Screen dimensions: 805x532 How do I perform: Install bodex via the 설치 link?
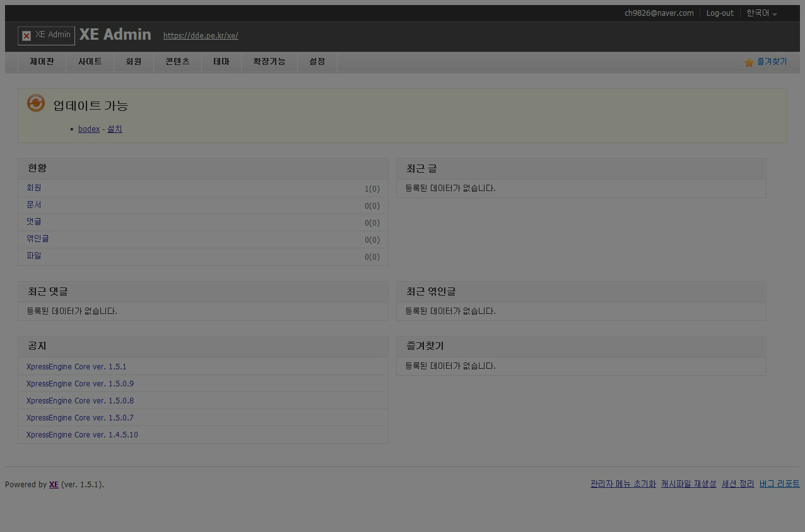[x=114, y=129]
